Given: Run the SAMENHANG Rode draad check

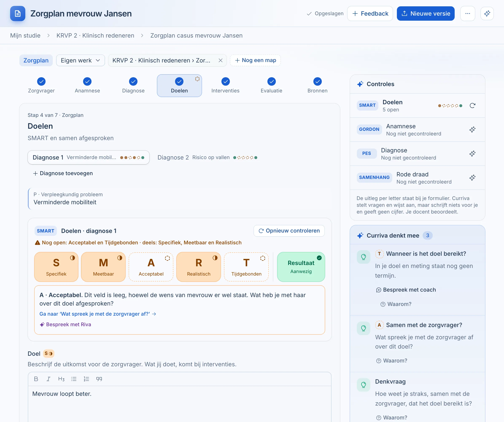Looking at the screenshot, I should click(x=472, y=177).
